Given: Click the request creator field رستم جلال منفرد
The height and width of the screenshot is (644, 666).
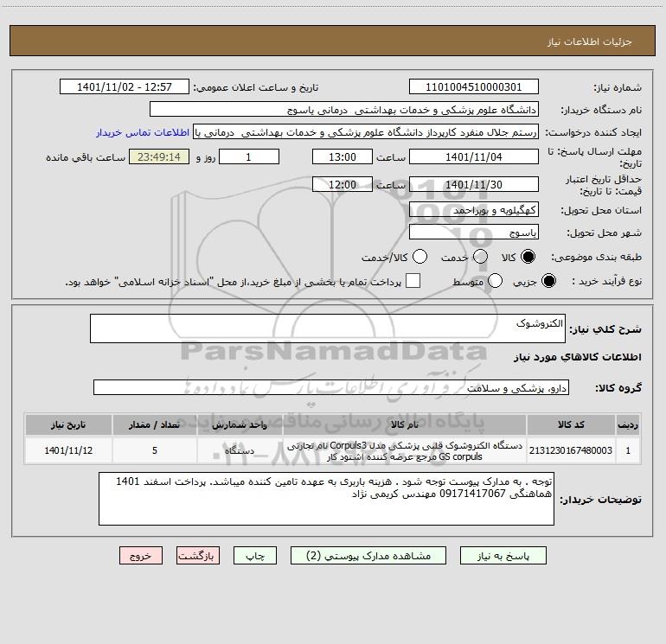Looking at the screenshot, I should [366, 132].
